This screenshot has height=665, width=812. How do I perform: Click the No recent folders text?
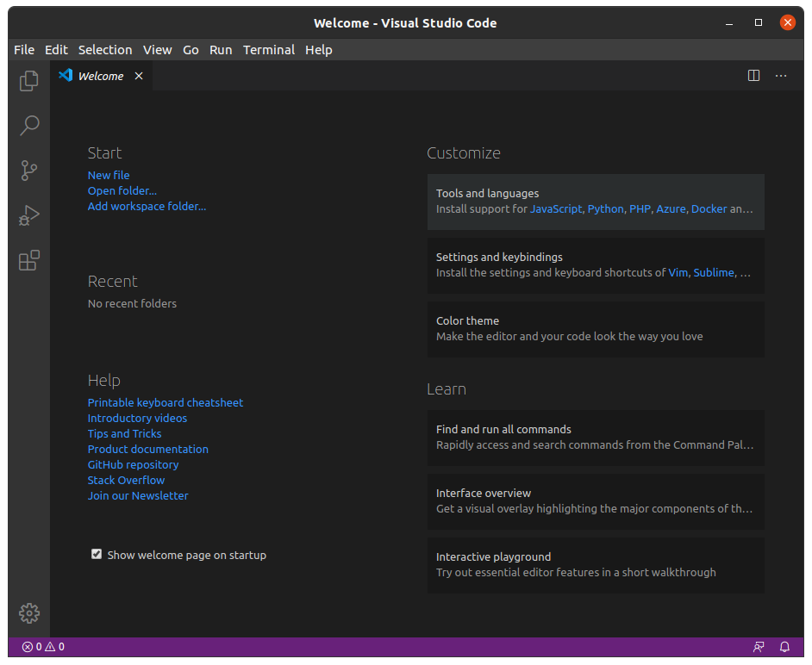click(132, 304)
